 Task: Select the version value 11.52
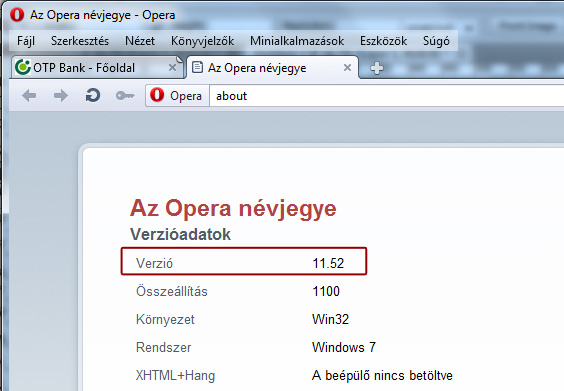tap(328, 263)
